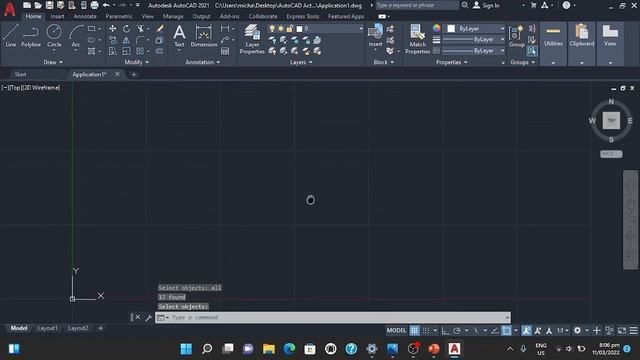The height and width of the screenshot is (360, 640).
Task: Click the keyword search field
Action: pos(417,5)
